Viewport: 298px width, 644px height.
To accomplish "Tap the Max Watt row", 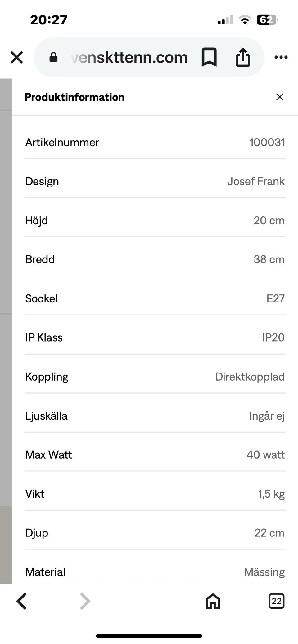I will (155, 455).
